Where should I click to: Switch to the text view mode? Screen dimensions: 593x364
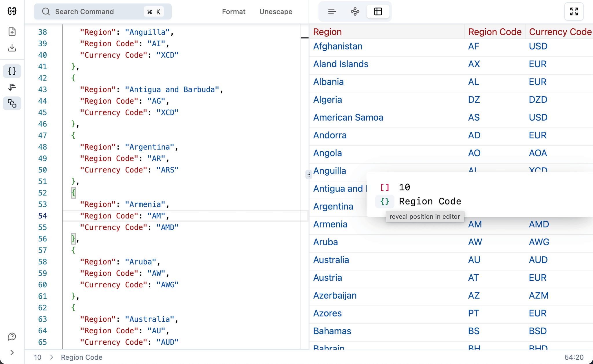(x=332, y=12)
